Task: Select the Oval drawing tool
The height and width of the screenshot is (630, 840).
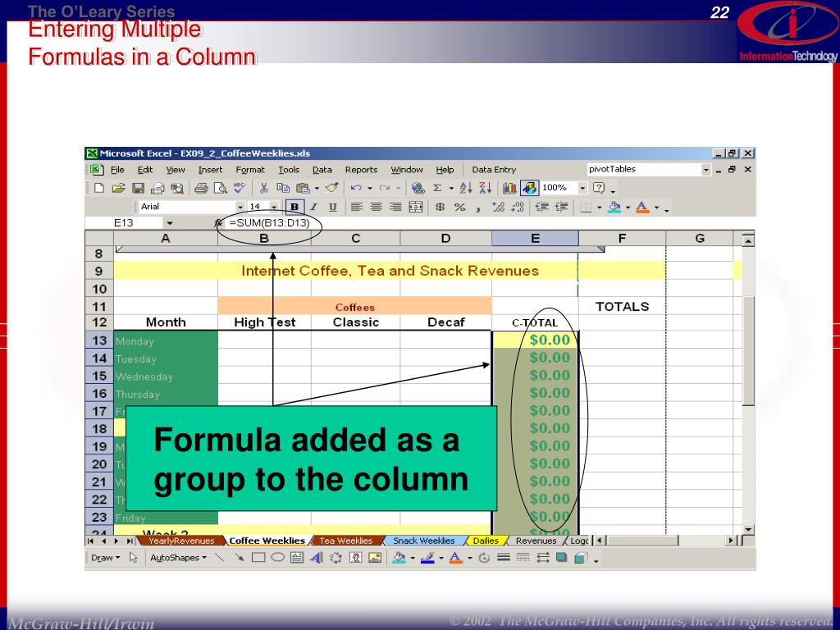Action: click(277, 558)
